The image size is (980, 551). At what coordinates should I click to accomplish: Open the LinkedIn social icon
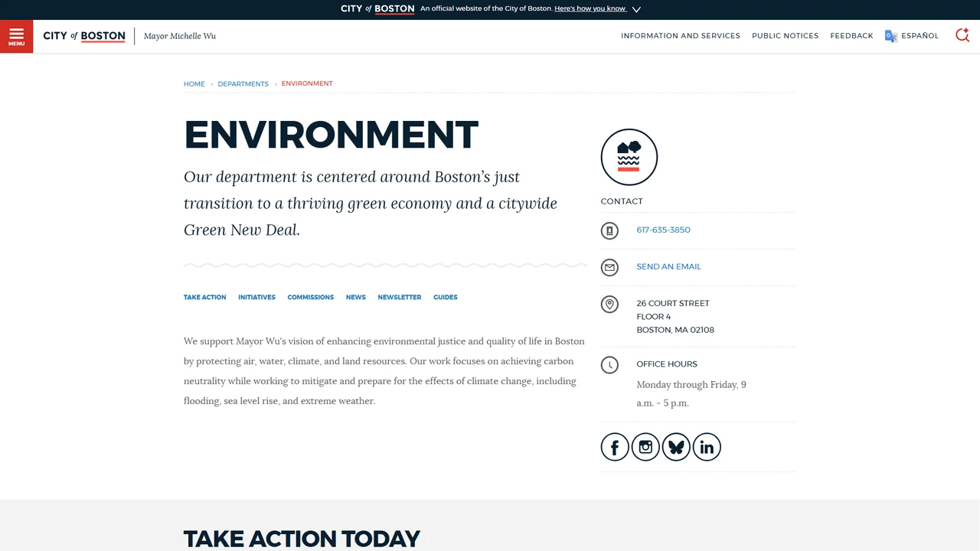click(x=707, y=447)
